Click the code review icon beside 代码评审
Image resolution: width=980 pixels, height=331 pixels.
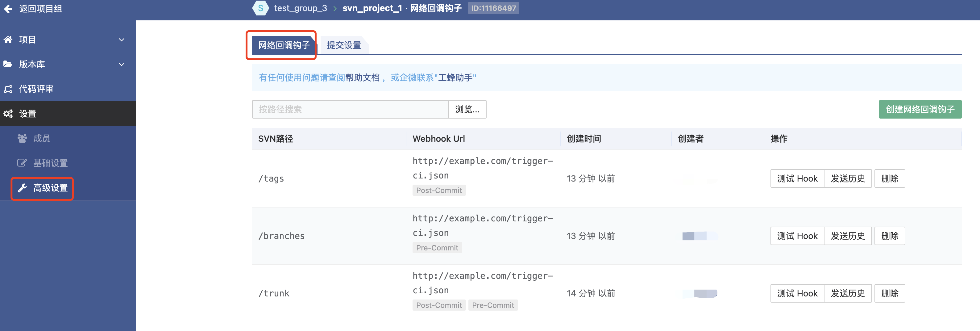click(8, 89)
